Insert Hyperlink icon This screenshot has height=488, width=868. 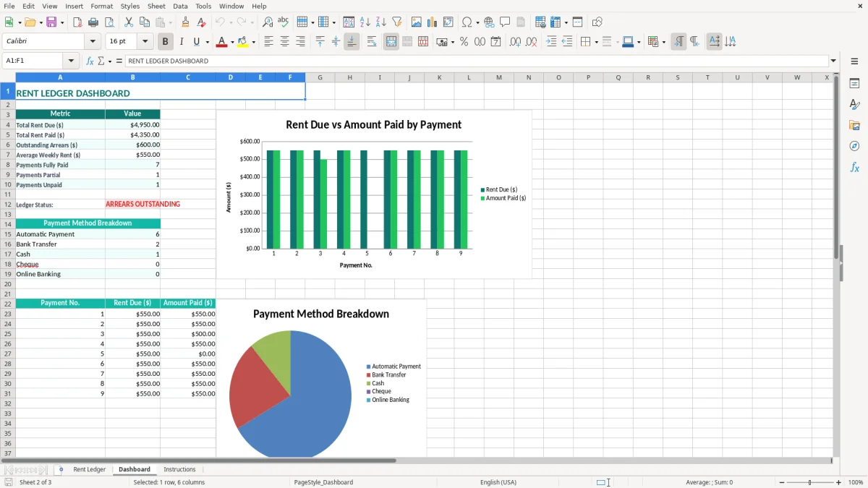pyautogui.click(x=489, y=22)
